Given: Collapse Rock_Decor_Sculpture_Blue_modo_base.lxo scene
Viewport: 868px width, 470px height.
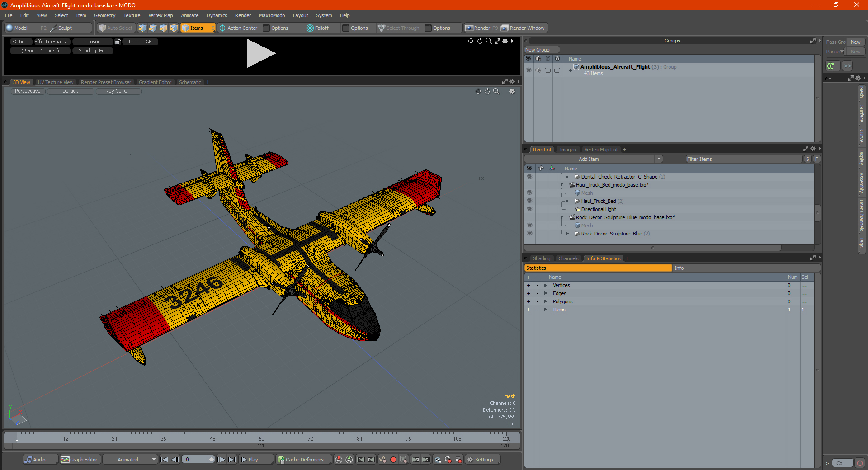Looking at the screenshot, I should (562, 217).
